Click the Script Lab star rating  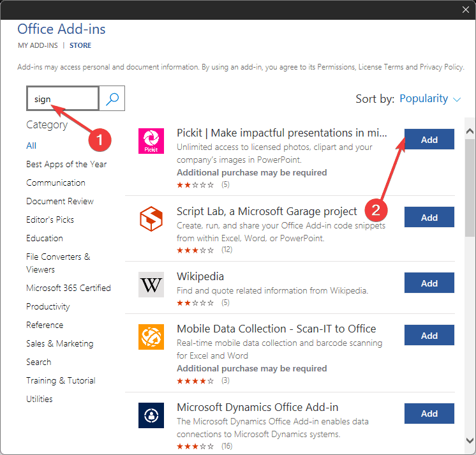195,250
